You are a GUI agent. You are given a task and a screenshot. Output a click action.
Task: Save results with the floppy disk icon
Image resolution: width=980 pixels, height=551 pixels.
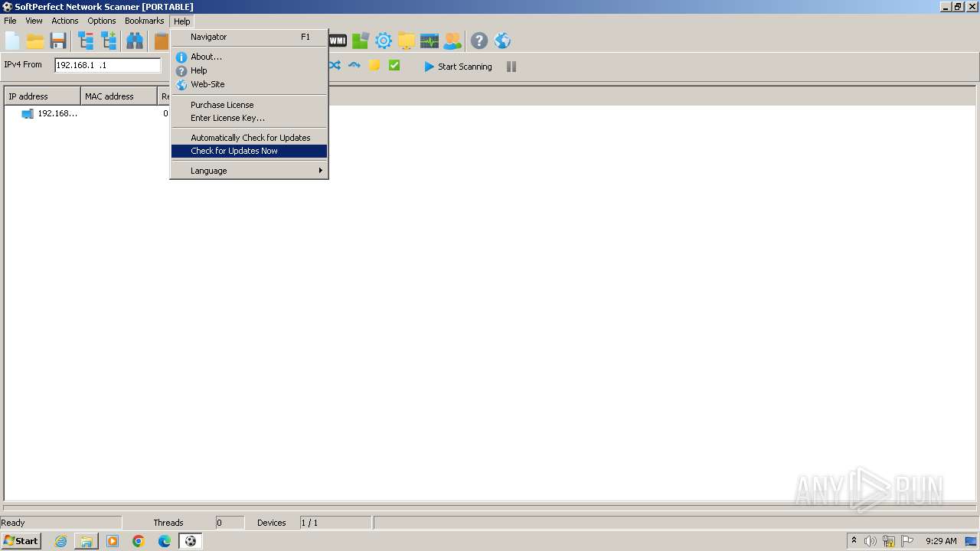[x=58, y=41]
